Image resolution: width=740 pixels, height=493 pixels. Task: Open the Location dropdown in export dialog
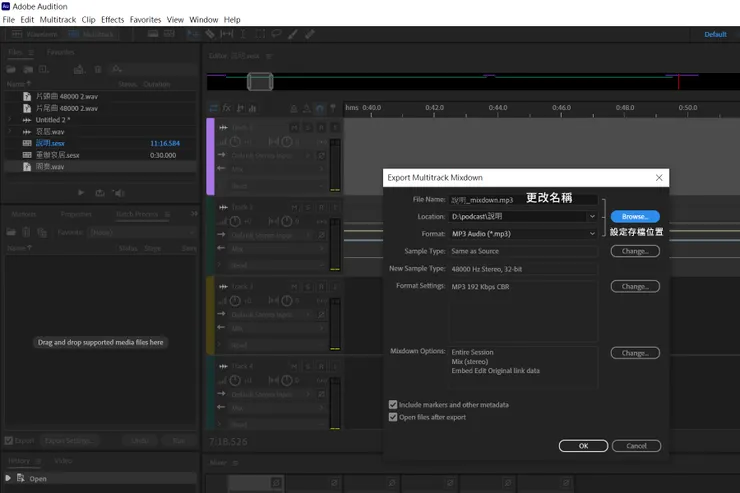591,217
